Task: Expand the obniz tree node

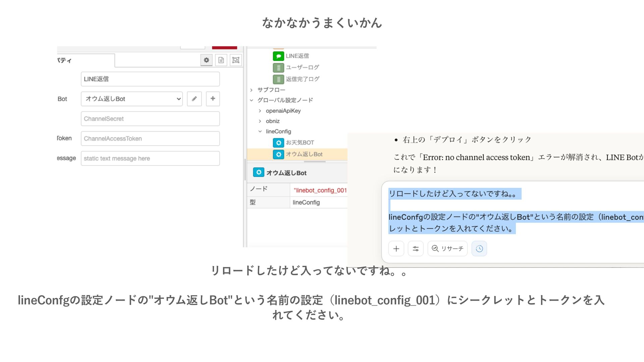Action: (260, 121)
